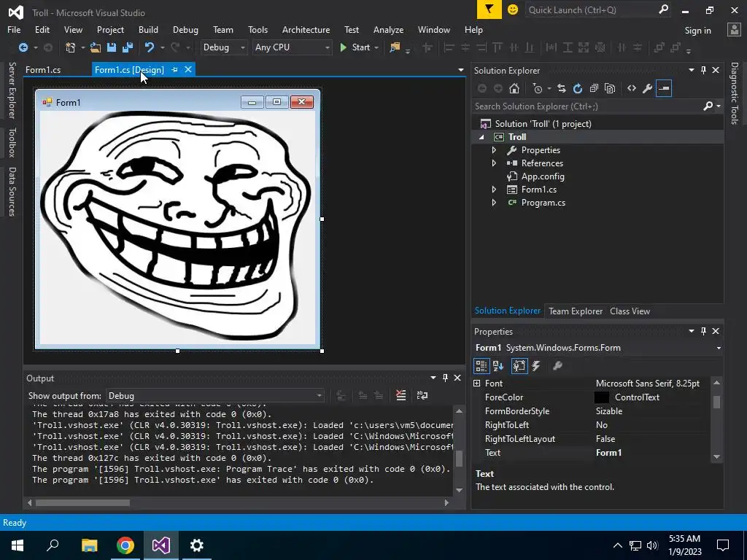Open the Find in Files icon

[x=395, y=47]
